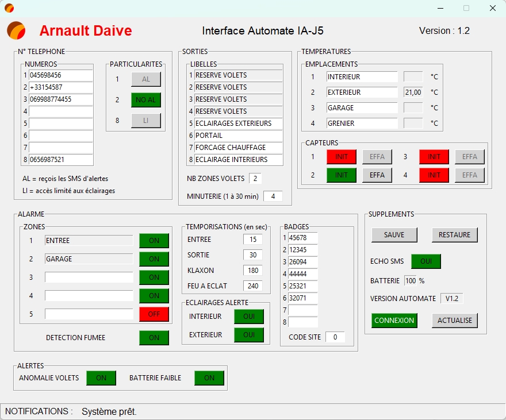Toggle alarm zone 2 GARAGE ON button
Screen dimensions: 506x420
tap(154, 259)
